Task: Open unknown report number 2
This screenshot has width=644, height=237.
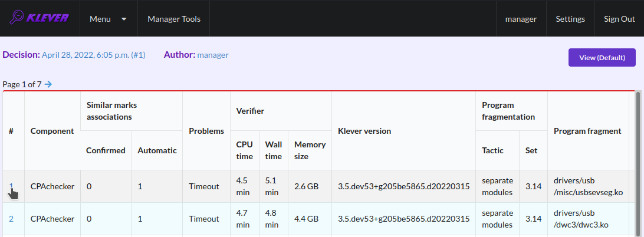Action: click(x=11, y=219)
